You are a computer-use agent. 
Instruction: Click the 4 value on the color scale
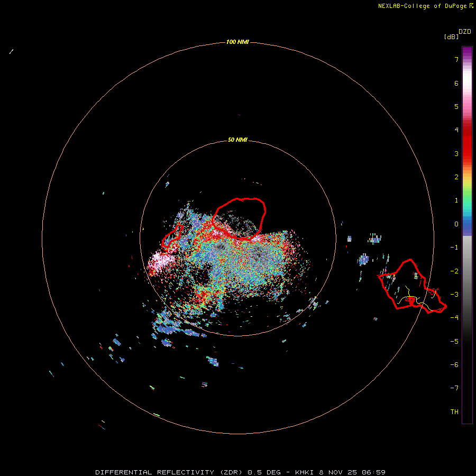(x=456, y=130)
